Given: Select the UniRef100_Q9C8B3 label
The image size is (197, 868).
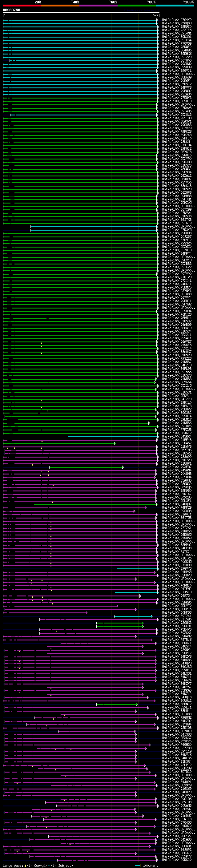Looking at the screenshot, I should [x=177, y=125].
